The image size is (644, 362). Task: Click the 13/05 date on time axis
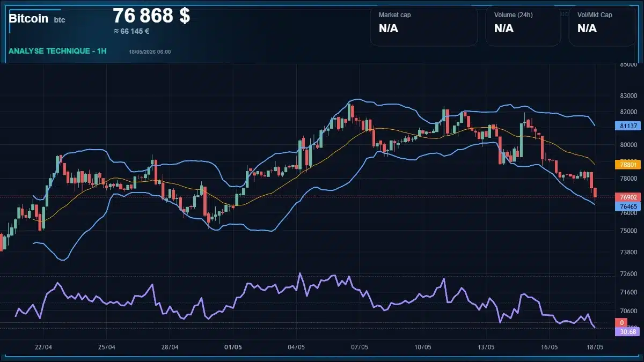point(486,347)
